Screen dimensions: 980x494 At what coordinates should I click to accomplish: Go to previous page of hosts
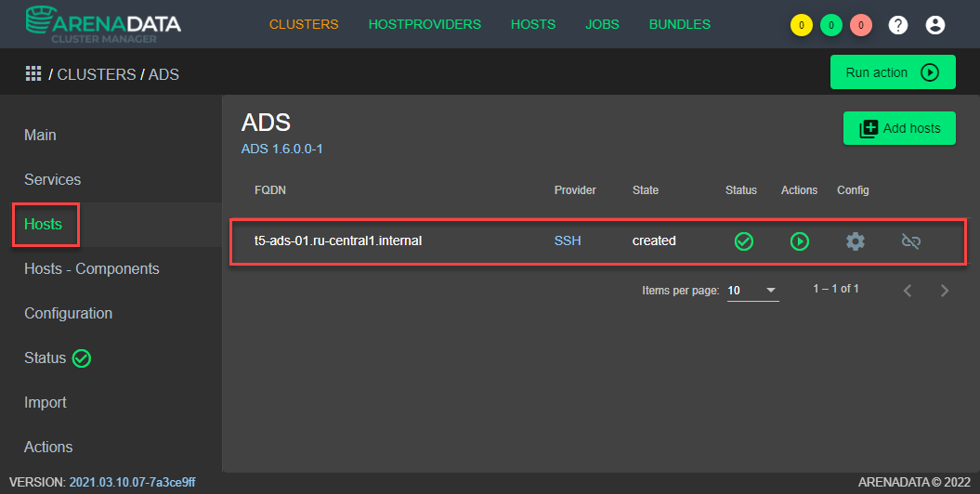click(908, 291)
